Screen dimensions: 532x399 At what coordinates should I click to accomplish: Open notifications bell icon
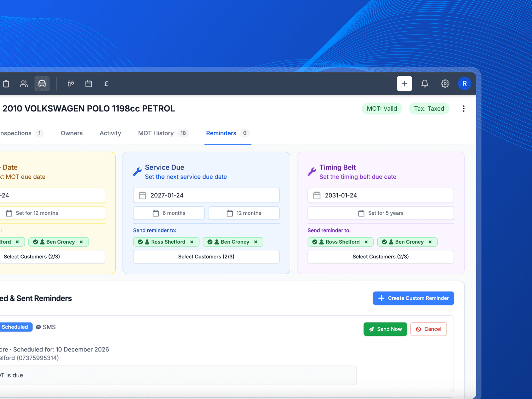tap(425, 83)
